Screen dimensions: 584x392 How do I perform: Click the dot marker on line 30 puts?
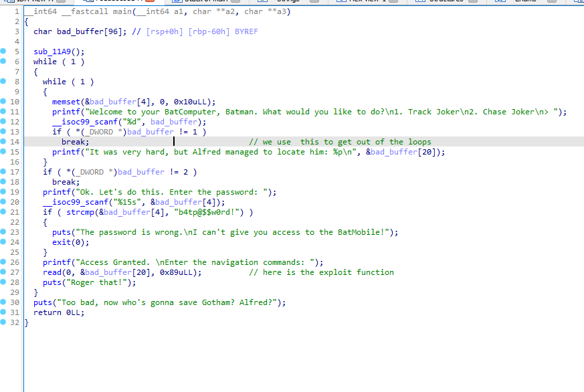click(x=4, y=302)
